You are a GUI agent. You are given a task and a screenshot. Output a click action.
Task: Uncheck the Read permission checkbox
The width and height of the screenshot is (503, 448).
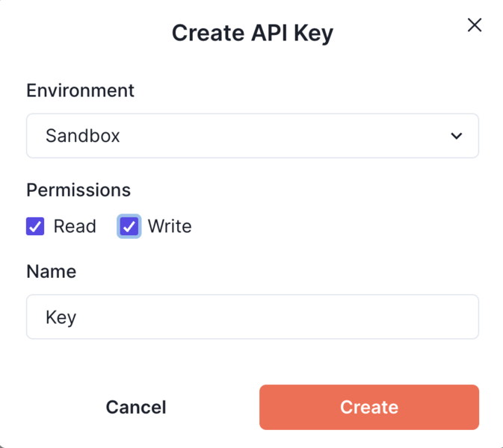coord(35,226)
